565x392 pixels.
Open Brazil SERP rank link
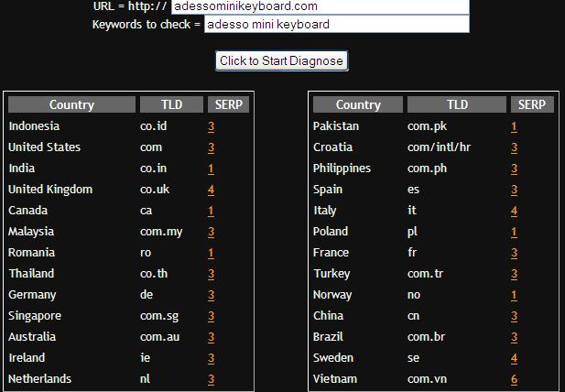pyautogui.click(x=515, y=337)
